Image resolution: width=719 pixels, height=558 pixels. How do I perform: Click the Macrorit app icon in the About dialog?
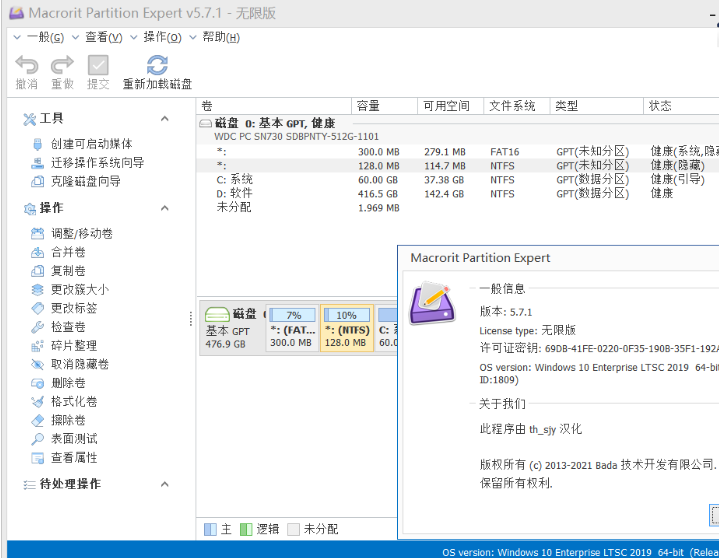tap(432, 303)
